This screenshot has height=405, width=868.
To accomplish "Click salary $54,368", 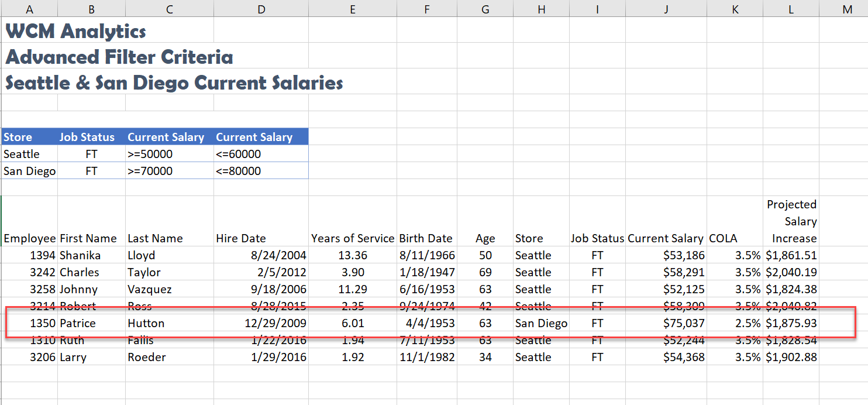I will point(666,357).
